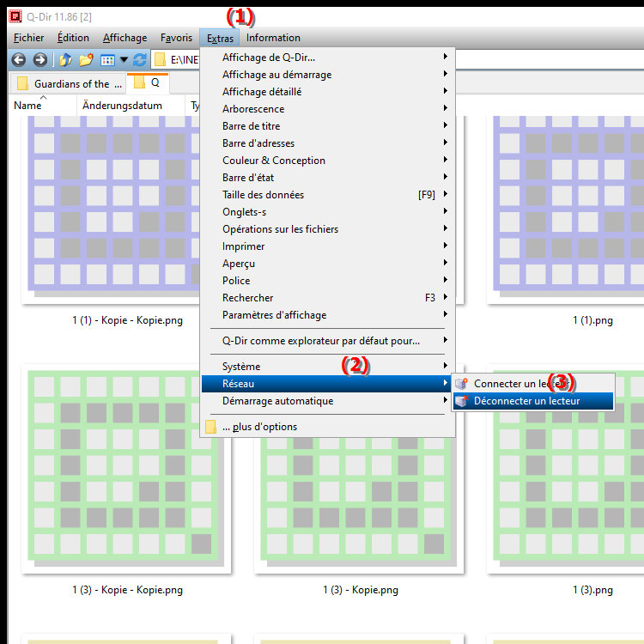The width and height of the screenshot is (644, 644).
Task: Click the folder up navigation icon
Action: [x=66, y=60]
